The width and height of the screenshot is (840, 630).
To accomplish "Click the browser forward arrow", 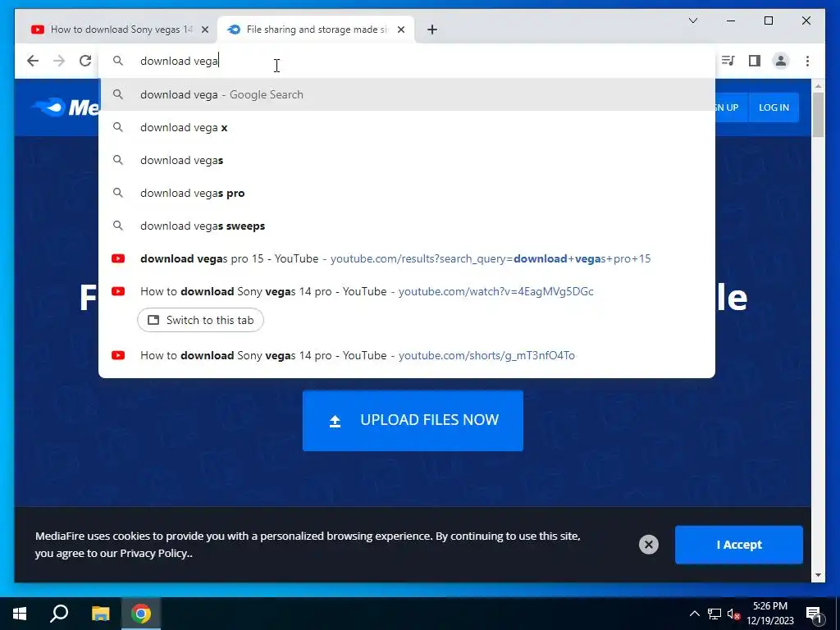I will tap(59, 61).
